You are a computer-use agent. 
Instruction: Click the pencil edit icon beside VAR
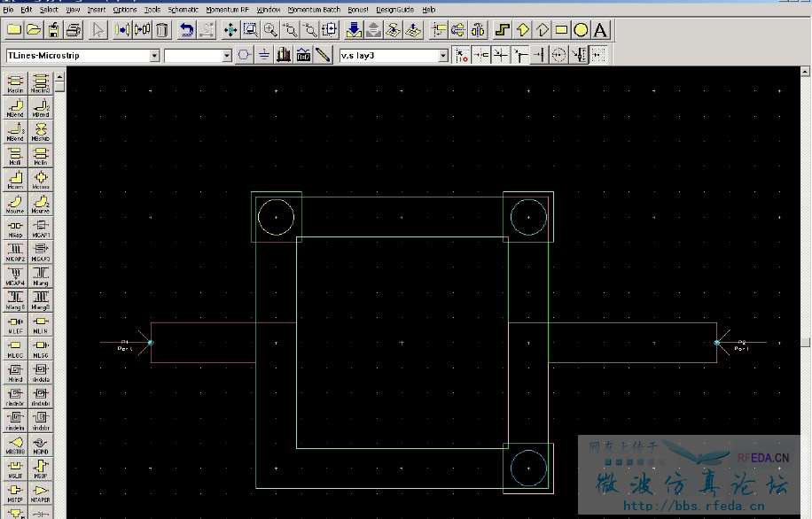point(324,55)
